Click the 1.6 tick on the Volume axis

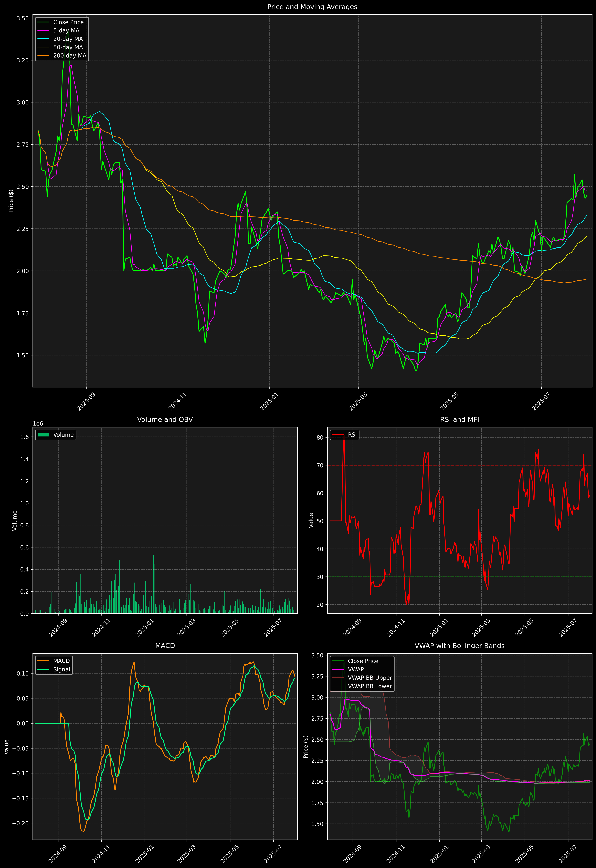(25, 437)
